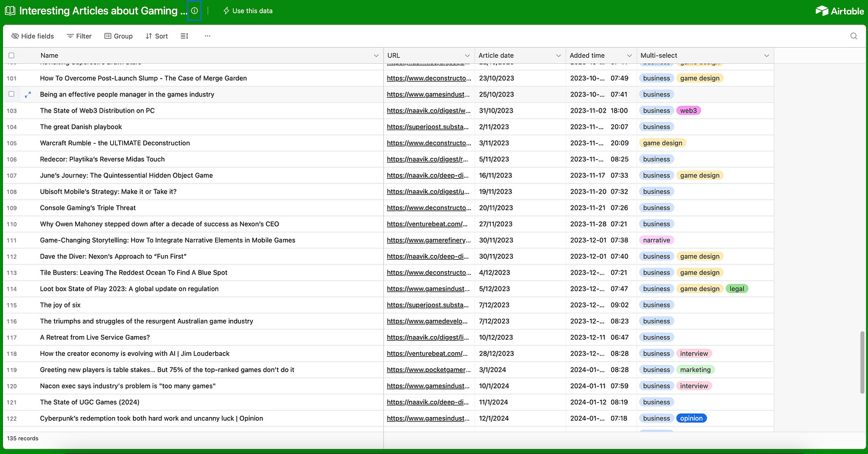868x454 pixels.
Task: Tick the select-all checkbox in the header
Action: tap(11, 55)
